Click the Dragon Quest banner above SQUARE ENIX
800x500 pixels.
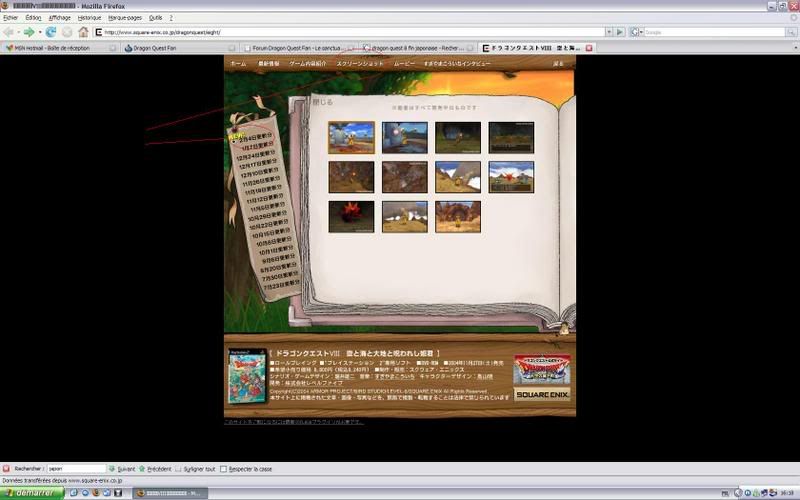(542, 369)
